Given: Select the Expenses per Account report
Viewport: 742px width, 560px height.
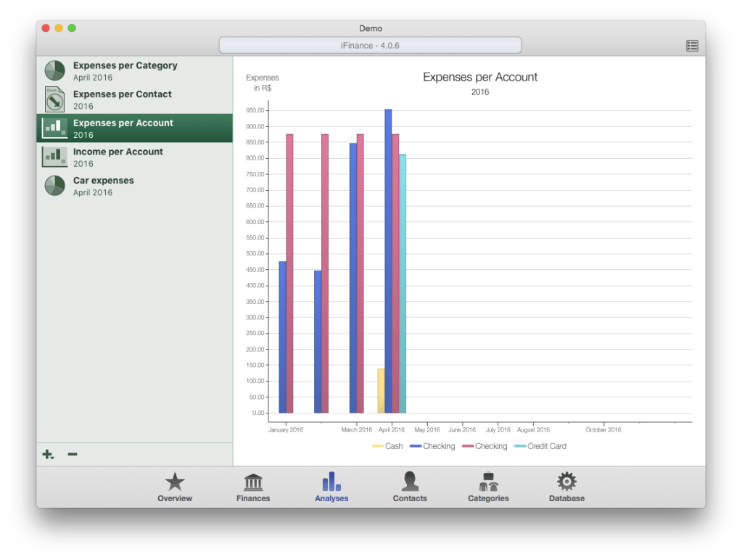Looking at the screenshot, I should [123, 128].
